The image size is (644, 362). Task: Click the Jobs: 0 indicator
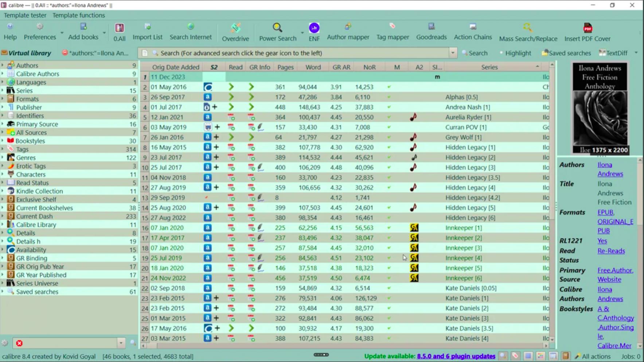pyautogui.click(x=631, y=356)
